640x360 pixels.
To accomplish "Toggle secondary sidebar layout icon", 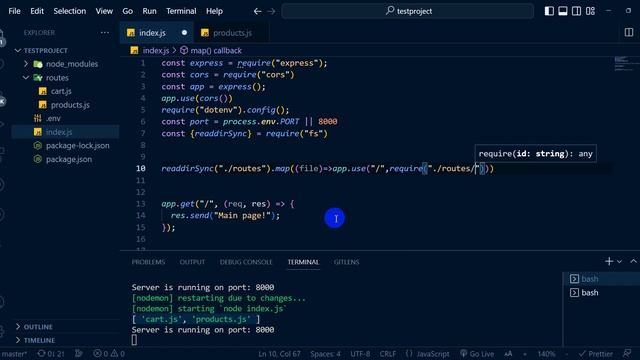I will pyautogui.click(x=576, y=11).
